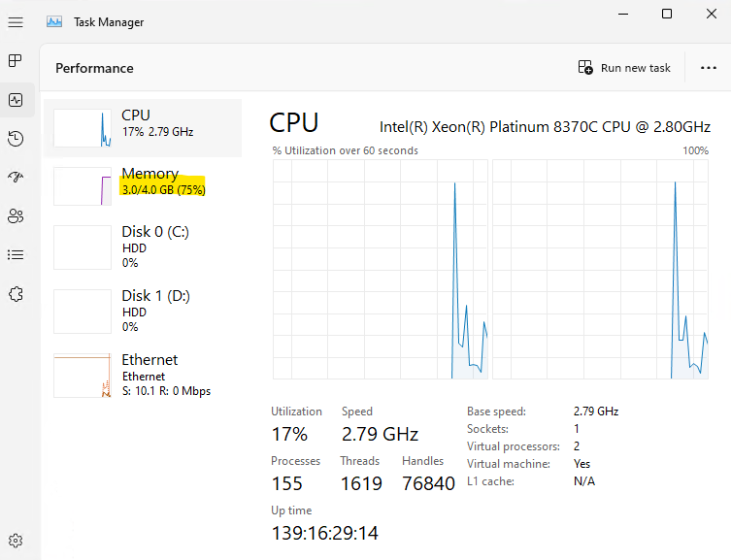The height and width of the screenshot is (560, 731).
Task: Maximize the Task Manager window
Action: point(667,14)
